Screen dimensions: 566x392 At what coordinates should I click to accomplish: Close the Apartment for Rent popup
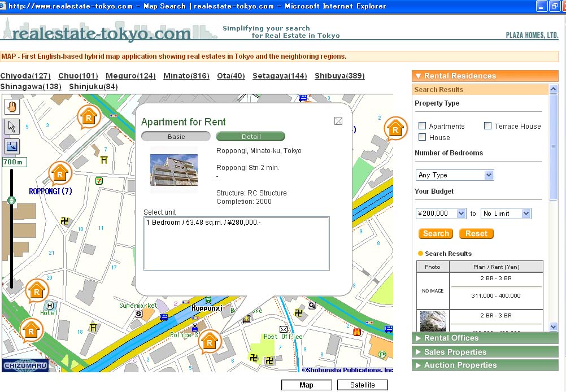click(x=338, y=121)
